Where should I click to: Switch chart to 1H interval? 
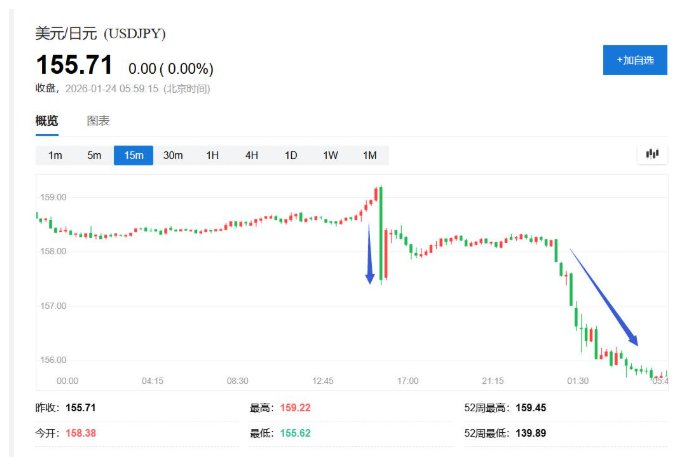click(x=212, y=155)
